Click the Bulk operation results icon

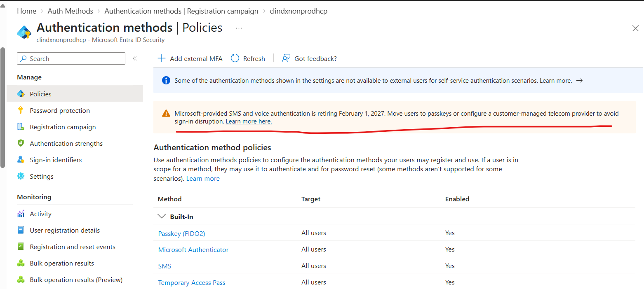point(21,263)
